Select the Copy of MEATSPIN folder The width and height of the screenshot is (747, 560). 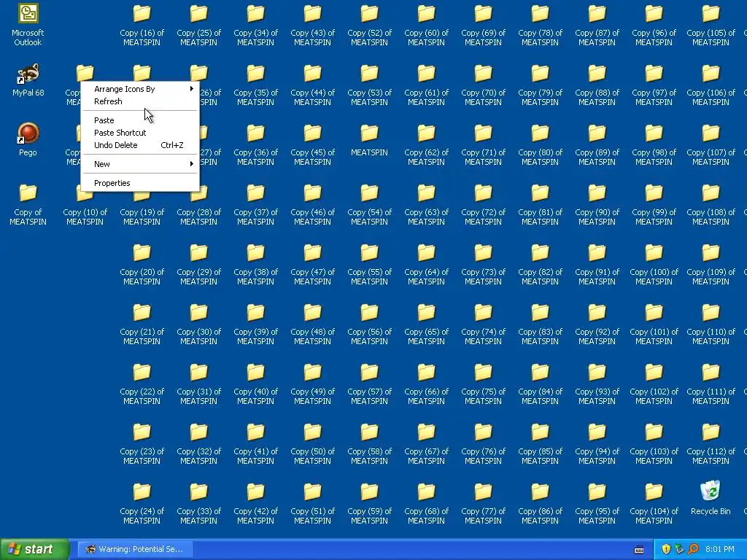click(28, 204)
